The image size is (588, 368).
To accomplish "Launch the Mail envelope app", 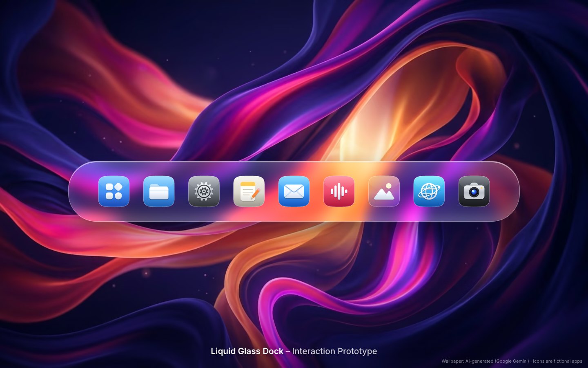I will click(x=294, y=191).
